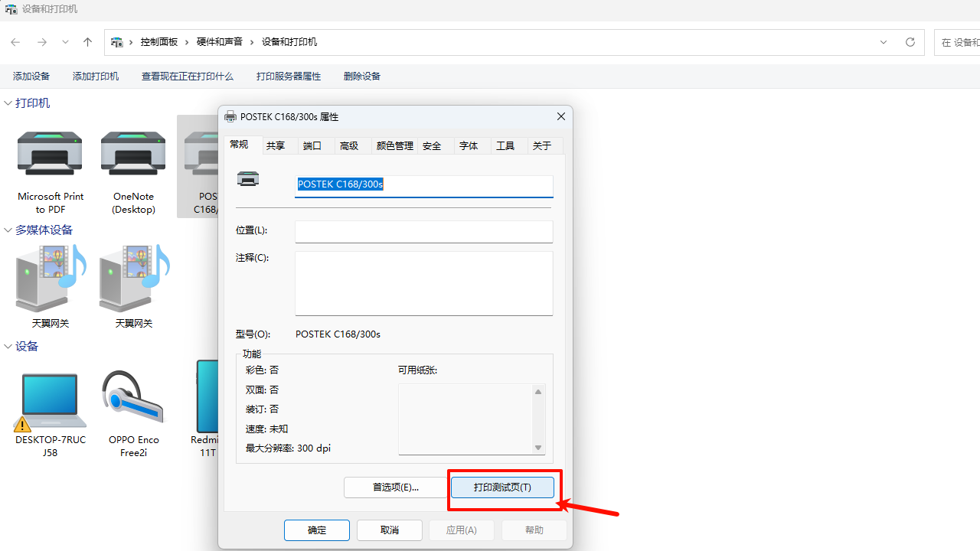
Task: Switch to the 共享 tab
Action: tap(280, 145)
